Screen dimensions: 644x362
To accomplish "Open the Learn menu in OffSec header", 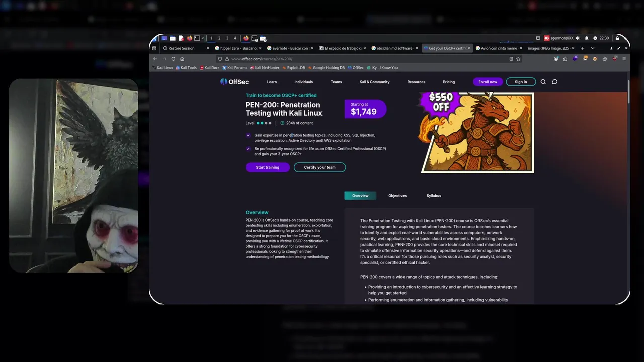I will 272,82.
